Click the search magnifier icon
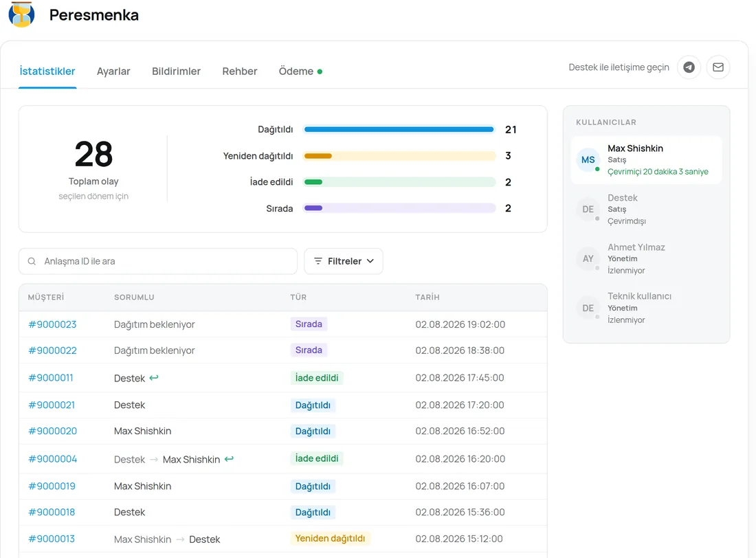Viewport: 756px width, 558px height. click(x=32, y=261)
